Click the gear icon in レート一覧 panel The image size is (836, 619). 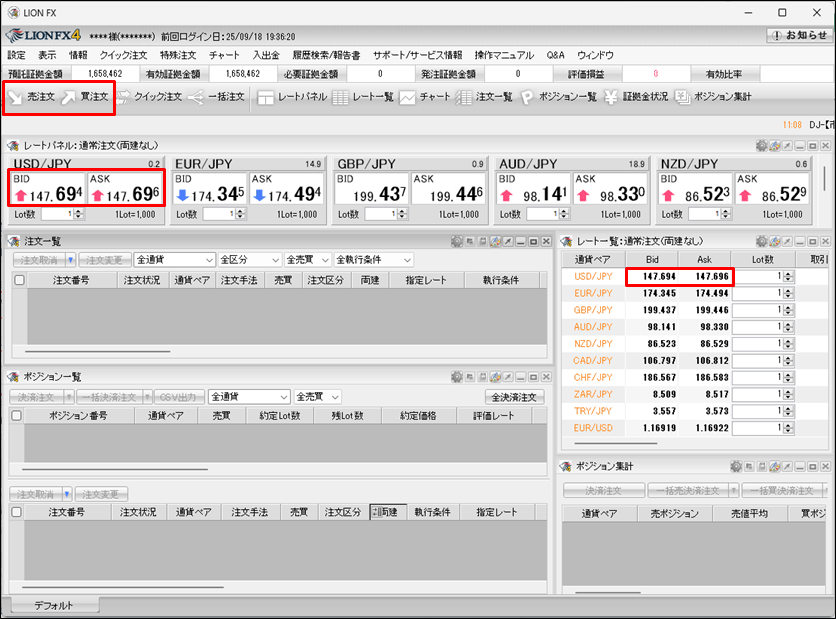[x=761, y=241]
